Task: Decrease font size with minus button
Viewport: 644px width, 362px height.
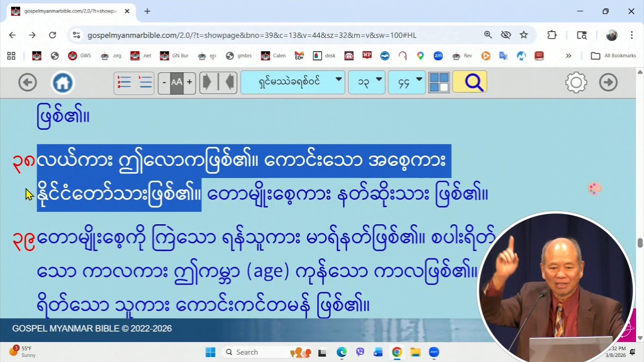Action: click(164, 82)
